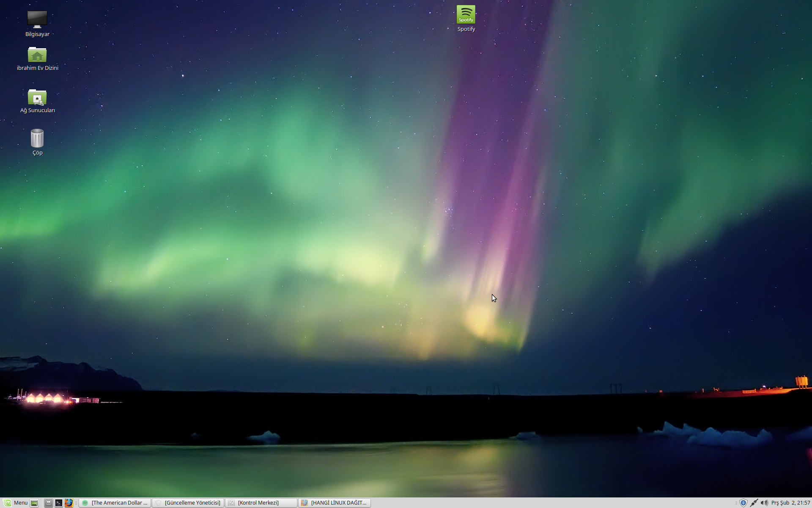Click the volume speaker tray icon
Image resolution: width=812 pixels, height=508 pixels.
[764, 503]
